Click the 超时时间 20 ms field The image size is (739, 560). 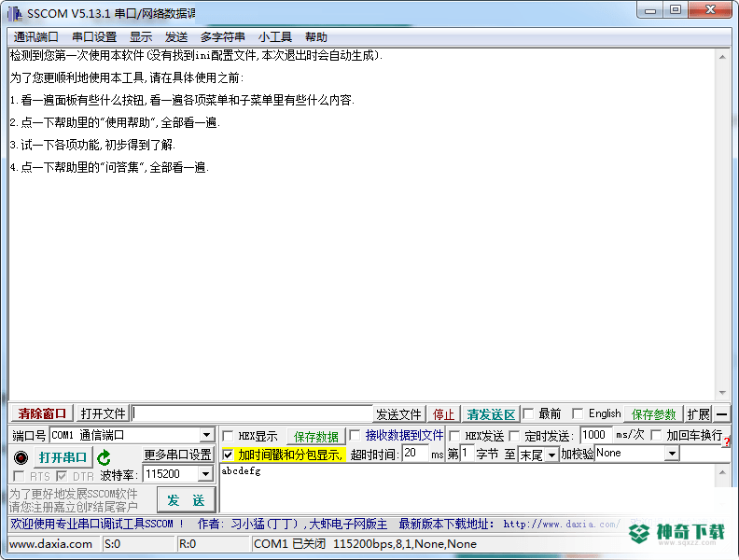pos(416,454)
